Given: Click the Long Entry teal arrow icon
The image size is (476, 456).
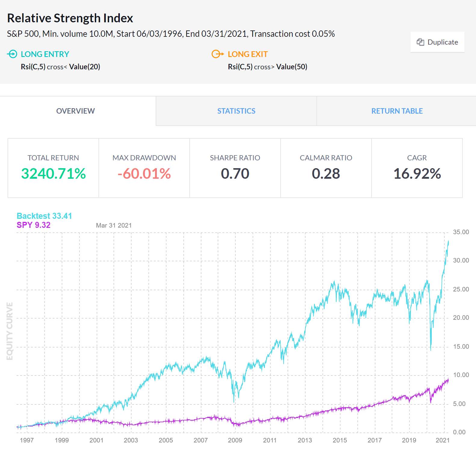Looking at the screenshot, I should pos(12,54).
